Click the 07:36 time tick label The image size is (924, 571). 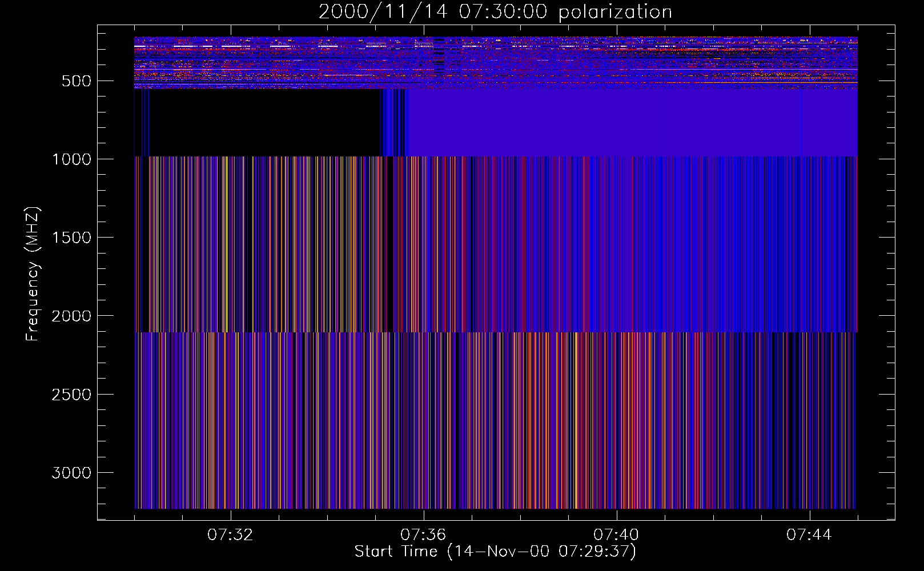(x=423, y=535)
